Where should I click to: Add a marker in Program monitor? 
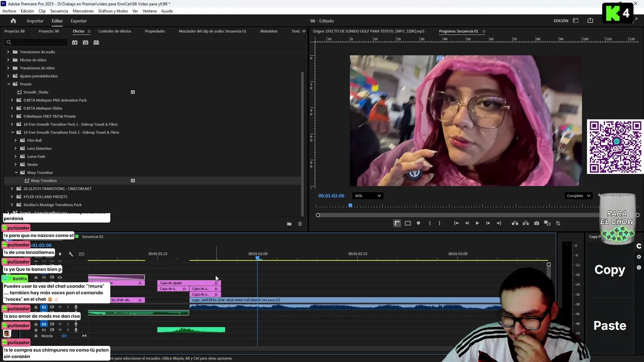pyautogui.click(x=418, y=223)
